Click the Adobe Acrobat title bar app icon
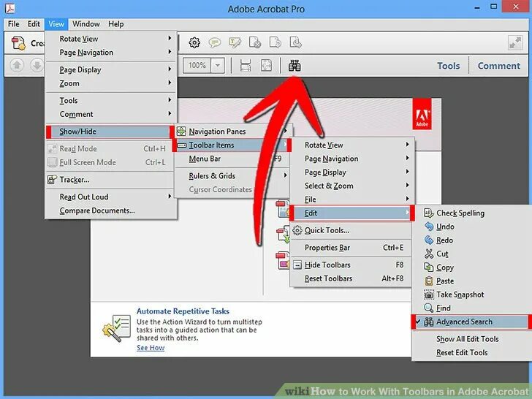Screen dimensions: 532x399 coord(9,7)
